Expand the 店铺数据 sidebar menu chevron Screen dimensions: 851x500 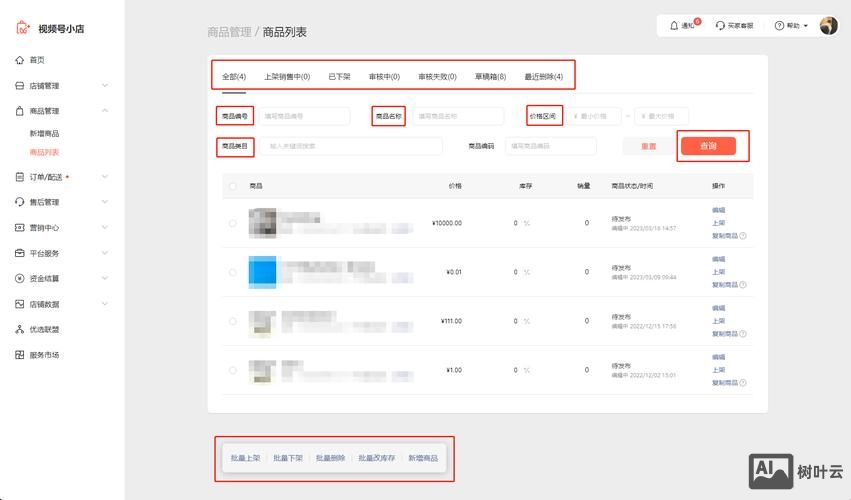coord(105,304)
